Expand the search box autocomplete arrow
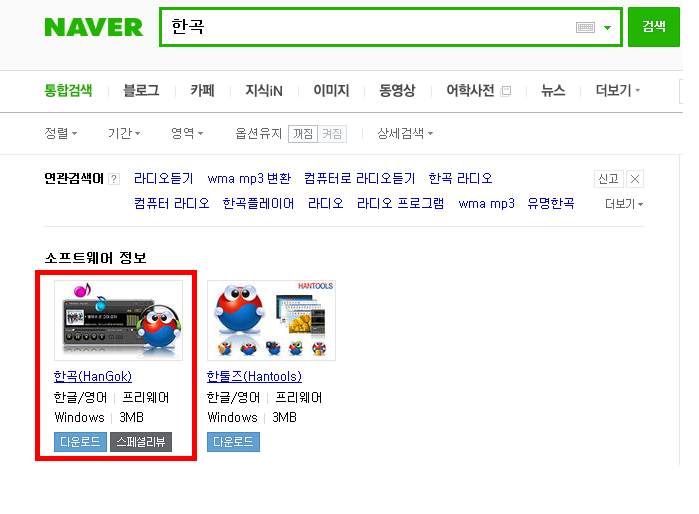 [607, 28]
